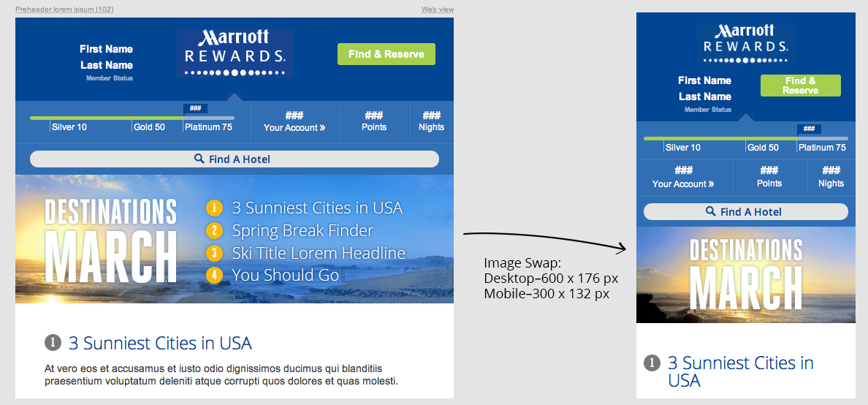Click the Preheader lorem ipsum text

tap(64, 10)
